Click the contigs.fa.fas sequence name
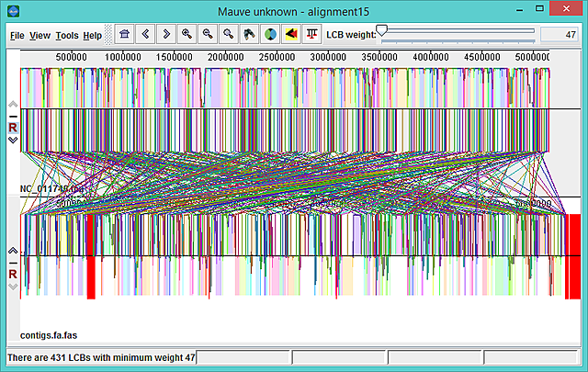 pos(49,335)
